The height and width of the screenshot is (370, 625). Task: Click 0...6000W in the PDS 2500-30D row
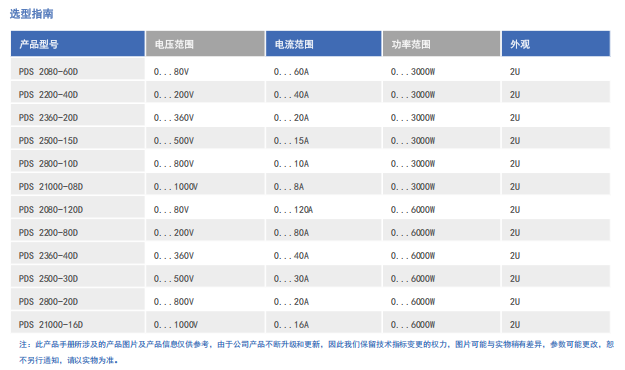[413, 279]
